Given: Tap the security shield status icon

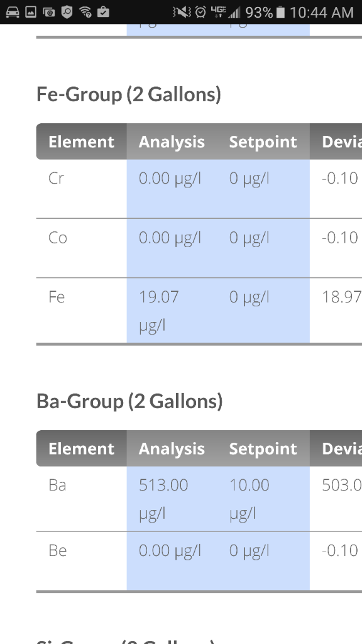Looking at the screenshot, I should point(67,12).
